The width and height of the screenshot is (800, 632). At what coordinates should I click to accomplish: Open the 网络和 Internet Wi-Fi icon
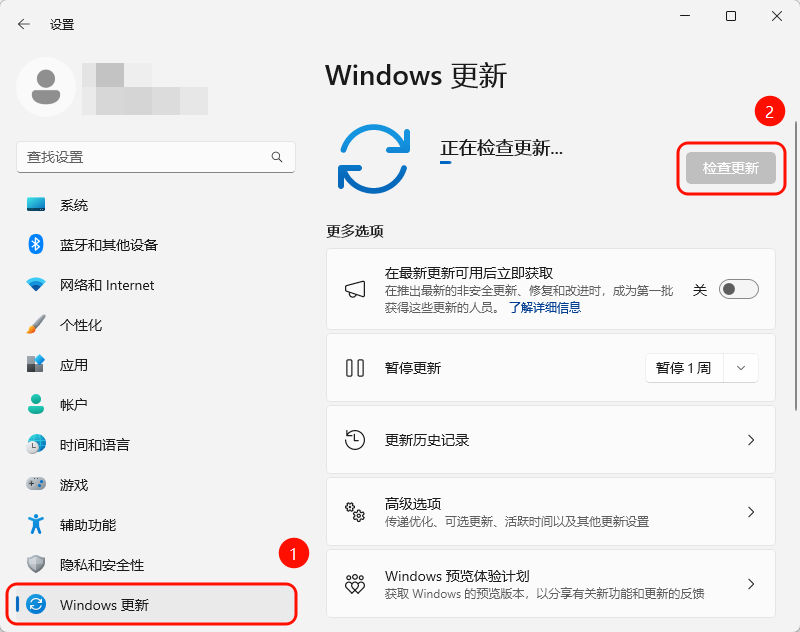tap(36, 285)
